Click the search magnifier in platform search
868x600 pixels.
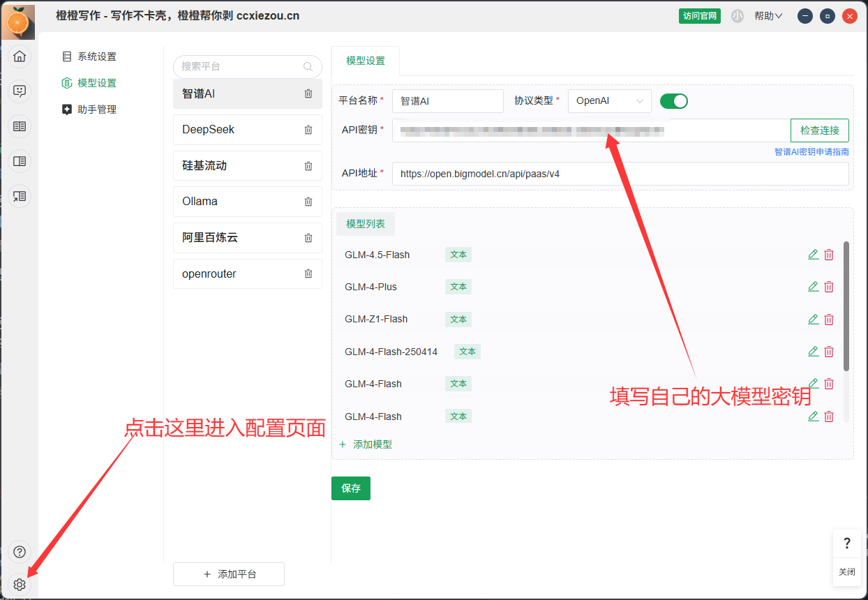click(308, 67)
